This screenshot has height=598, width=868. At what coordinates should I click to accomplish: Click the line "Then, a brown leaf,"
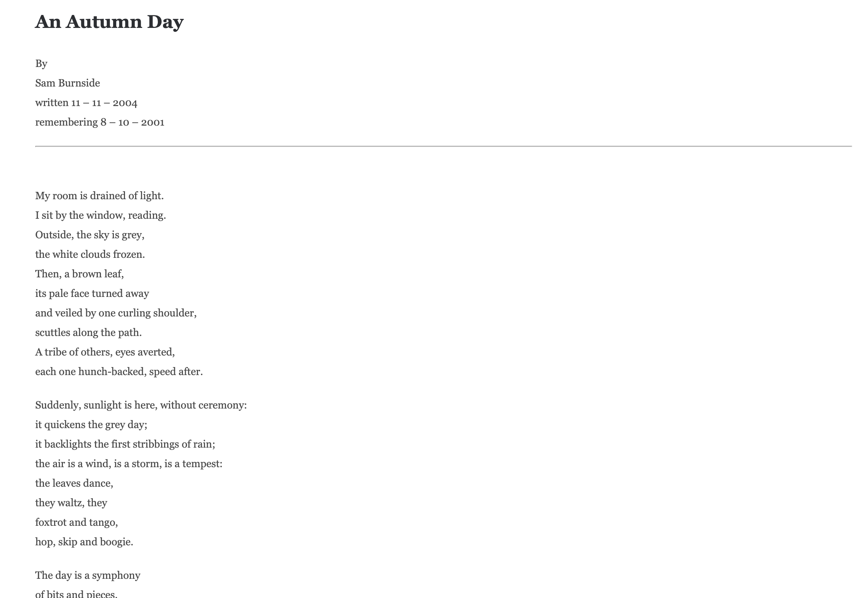[80, 274]
